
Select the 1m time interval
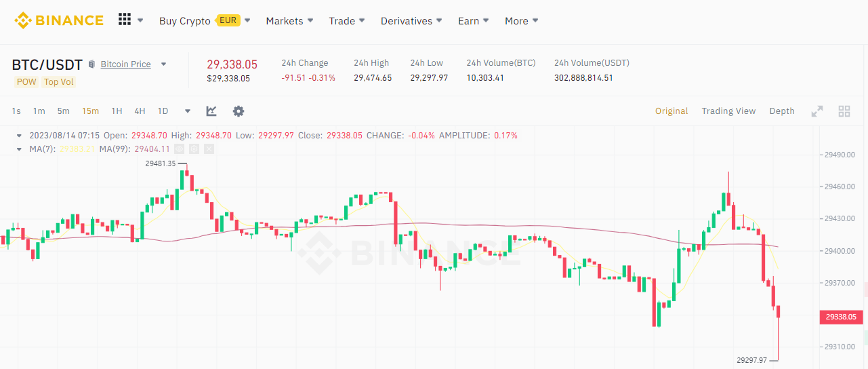point(39,111)
